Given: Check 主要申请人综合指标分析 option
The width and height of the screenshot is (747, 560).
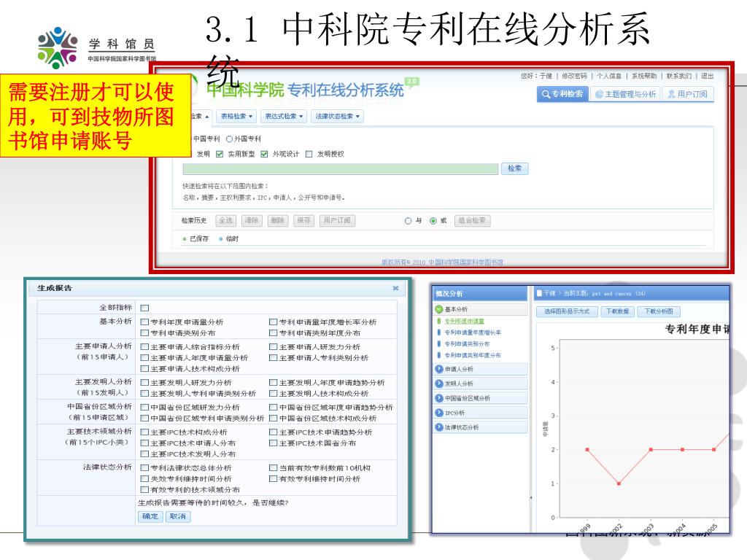Looking at the screenshot, I should [145, 347].
